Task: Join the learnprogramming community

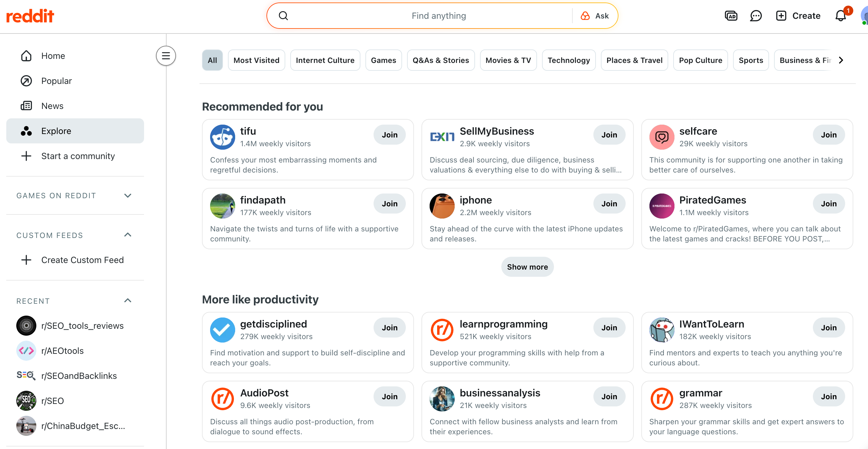Action: click(x=609, y=328)
